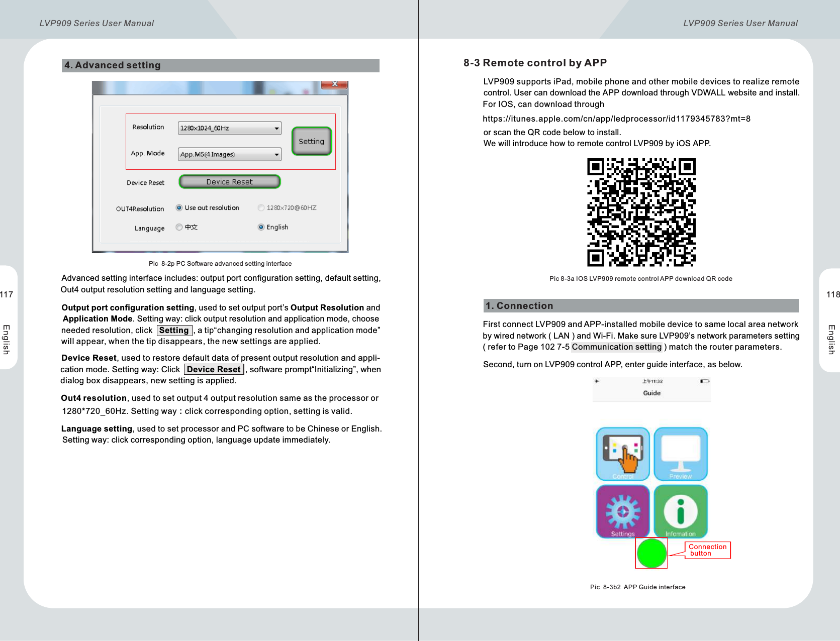Click the 'Pic 8-2p PC Software' caption
This screenshot has height=641, width=840.
pos(220,264)
